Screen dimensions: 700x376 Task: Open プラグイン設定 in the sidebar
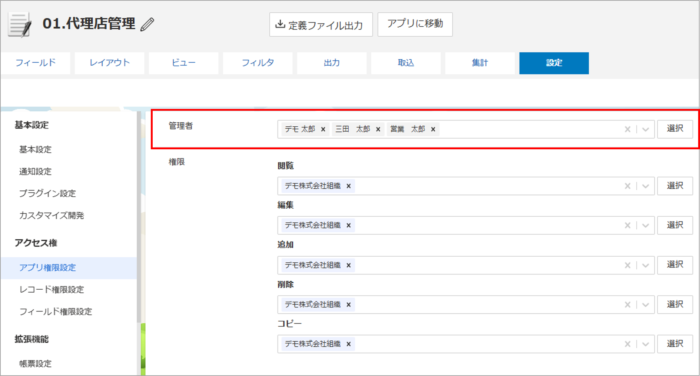(x=47, y=193)
